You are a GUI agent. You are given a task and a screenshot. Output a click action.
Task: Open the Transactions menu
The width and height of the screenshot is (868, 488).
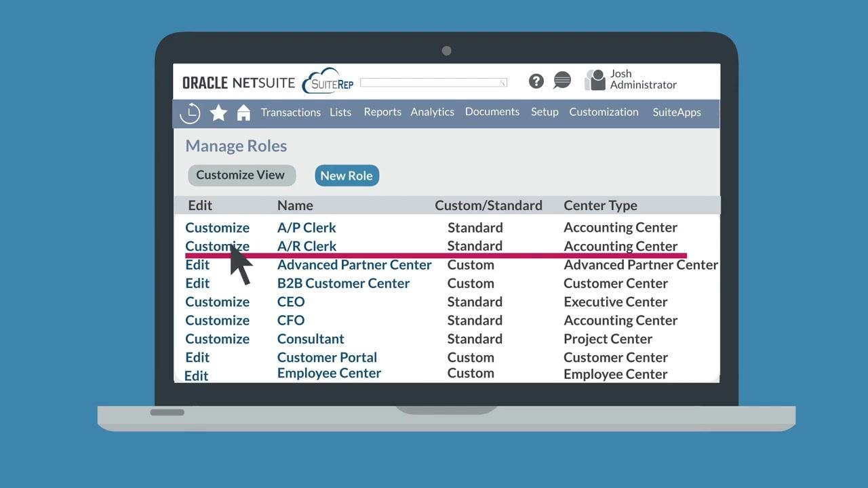pyautogui.click(x=291, y=113)
